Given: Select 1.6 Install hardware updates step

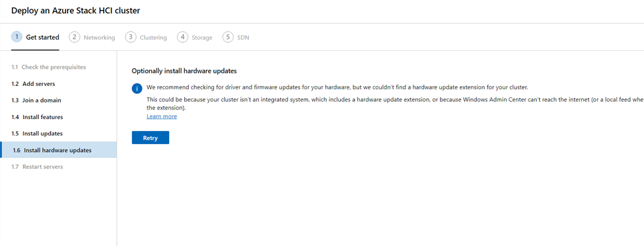Looking at the screenshot, I should [x=58, y=150].
